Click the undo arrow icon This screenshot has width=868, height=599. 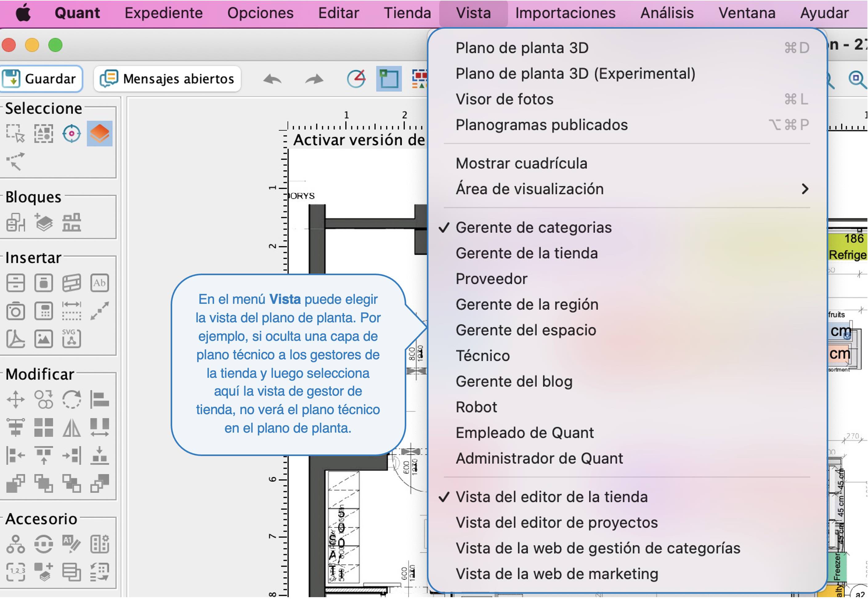click(272, 79)
